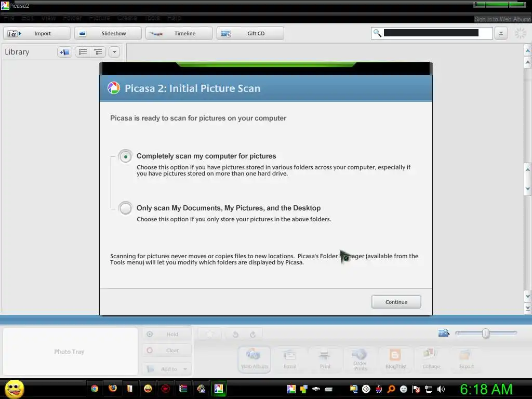Image resolution: width=532 pixels, height=399 pixels.
Task: Click the Picasa logo in dialog header
Action: point(114,88)
